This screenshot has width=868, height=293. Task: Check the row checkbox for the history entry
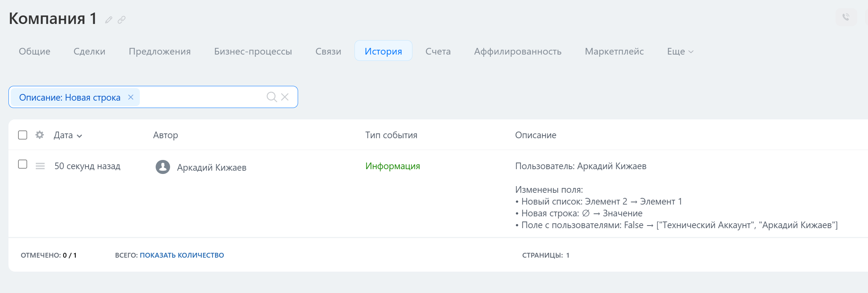coord(23,164)
